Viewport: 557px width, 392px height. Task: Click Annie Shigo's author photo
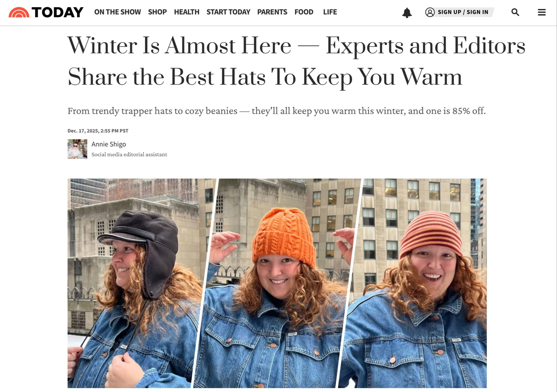(x=77, y=149)
